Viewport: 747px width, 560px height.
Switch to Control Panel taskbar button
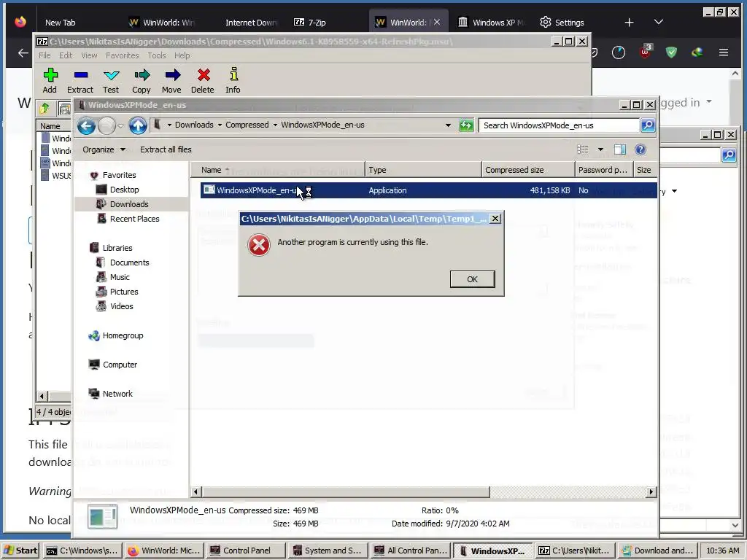[246, 551]
